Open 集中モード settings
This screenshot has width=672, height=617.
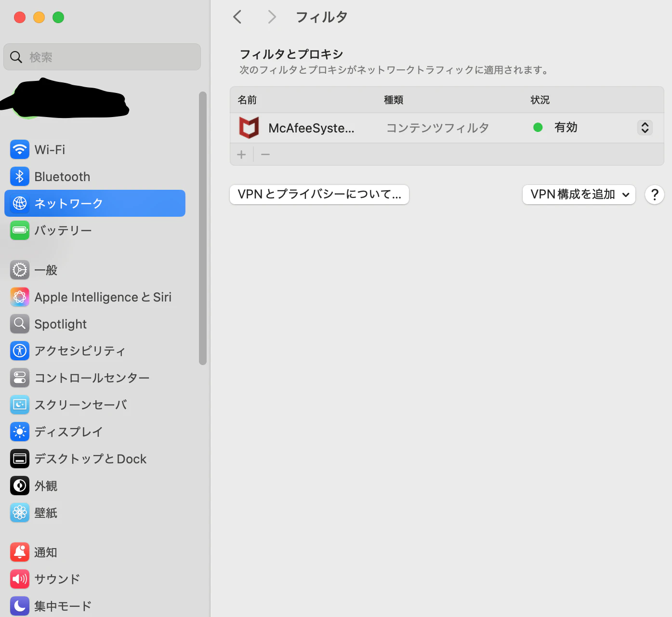[x=62, y=606]
